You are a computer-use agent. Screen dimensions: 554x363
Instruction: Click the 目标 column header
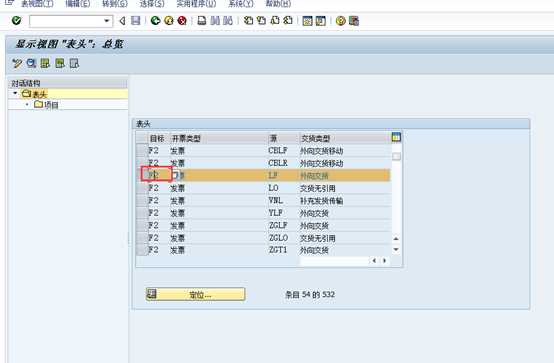click(x=158, y=138)
